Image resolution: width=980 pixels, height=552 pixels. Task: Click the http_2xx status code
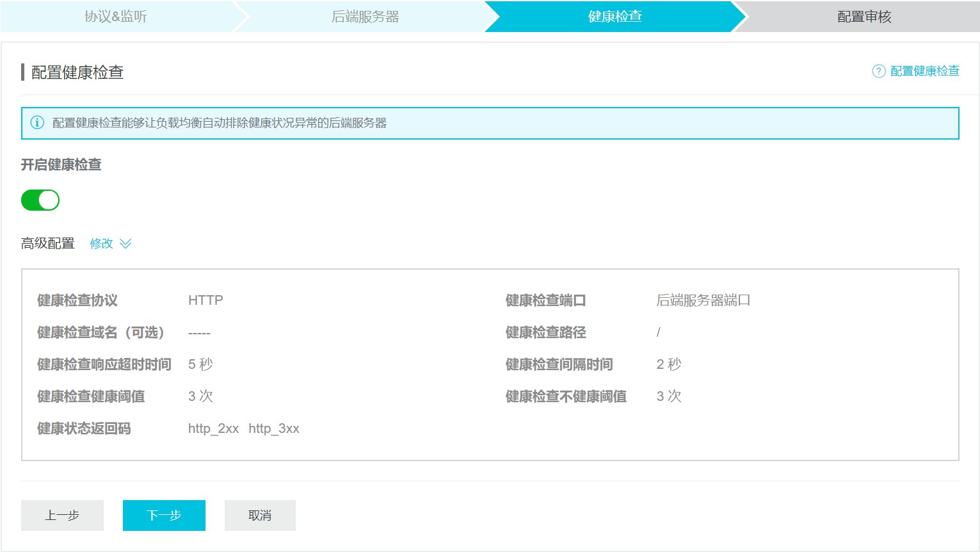(x=213, y=428)
